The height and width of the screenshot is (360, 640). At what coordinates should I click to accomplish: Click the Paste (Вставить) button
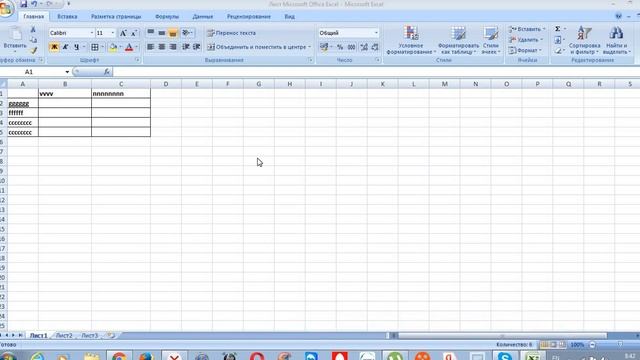tap(15, 39)
